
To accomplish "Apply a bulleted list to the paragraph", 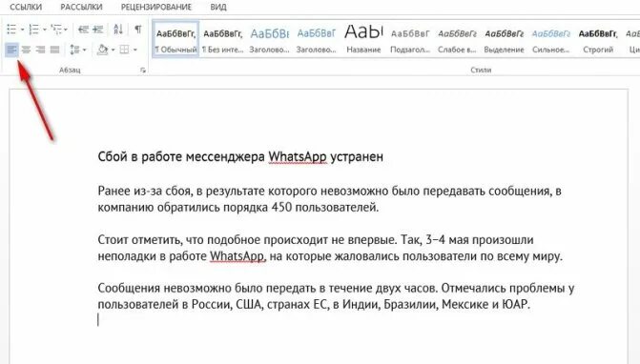I will pyautogui.click(x=11, y=30).
